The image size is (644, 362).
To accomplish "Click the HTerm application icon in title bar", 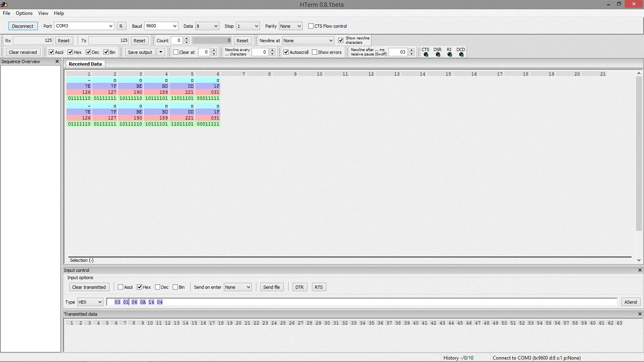I will [4, 4].
